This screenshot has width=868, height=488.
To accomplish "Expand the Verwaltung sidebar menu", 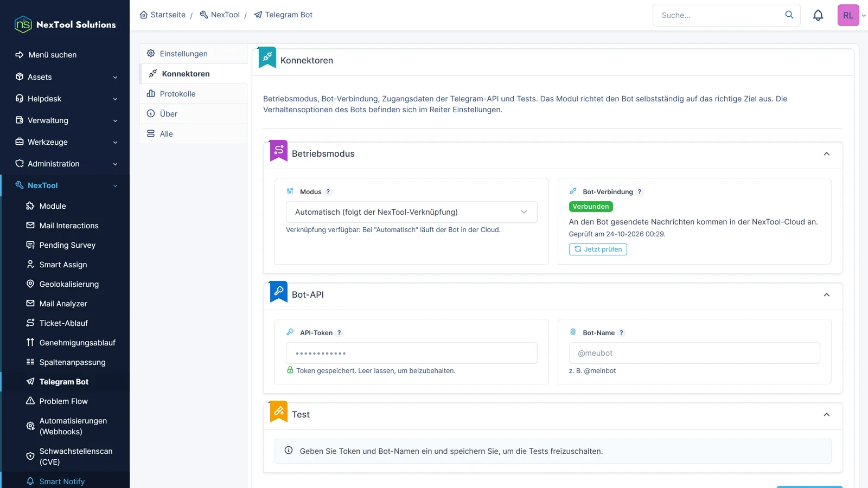I will click(65, 120).
